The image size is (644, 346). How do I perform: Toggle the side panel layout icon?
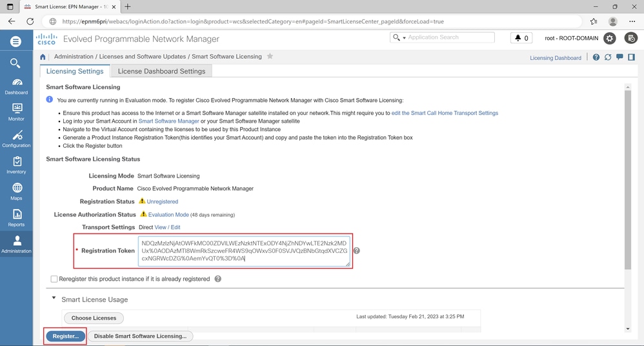[x=631, y=57]
